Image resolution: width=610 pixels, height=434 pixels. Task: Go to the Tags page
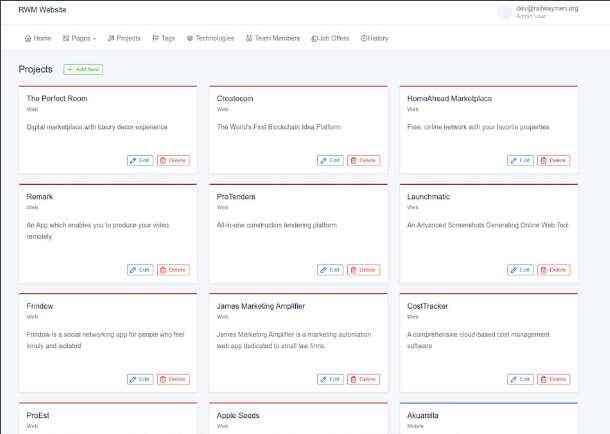point(163,38)
